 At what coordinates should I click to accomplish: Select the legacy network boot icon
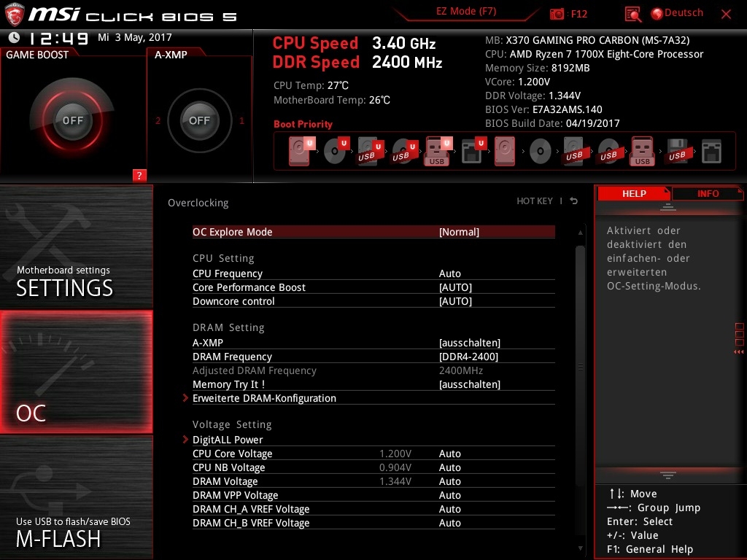(x=711, y=151)
